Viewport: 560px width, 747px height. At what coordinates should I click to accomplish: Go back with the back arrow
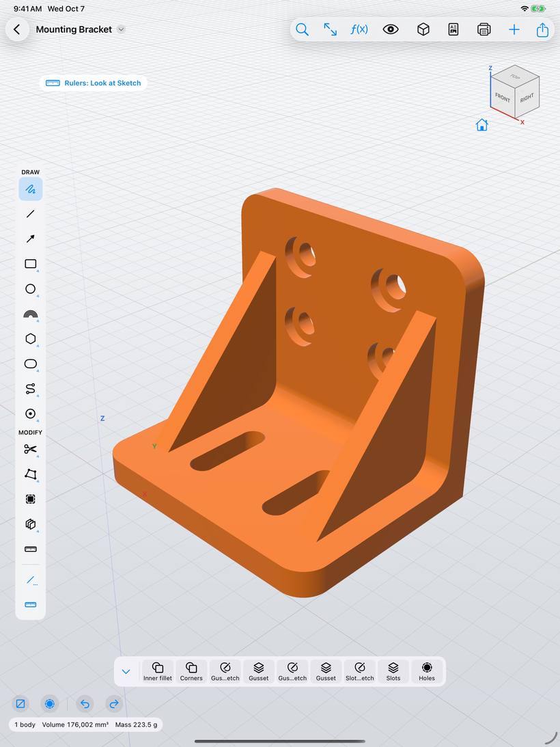coord(17,29)
